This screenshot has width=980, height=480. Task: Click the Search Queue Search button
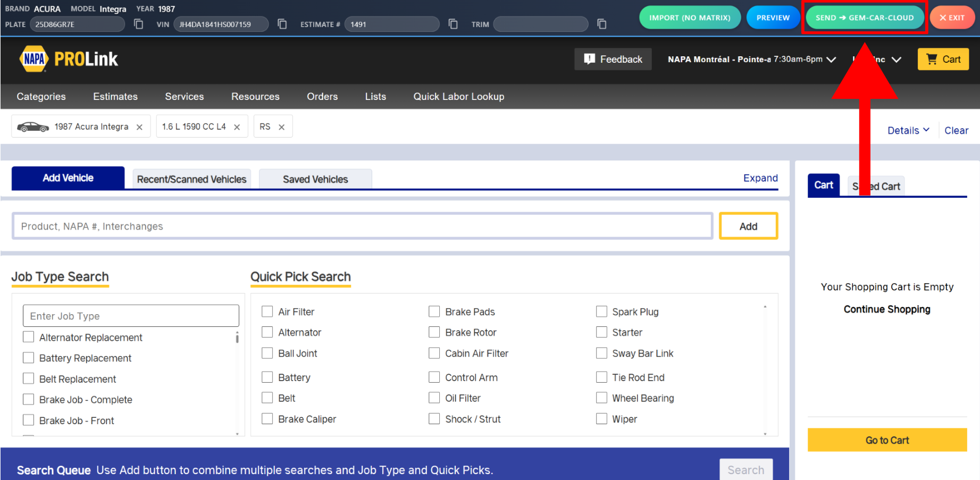(x=746, y=470)
